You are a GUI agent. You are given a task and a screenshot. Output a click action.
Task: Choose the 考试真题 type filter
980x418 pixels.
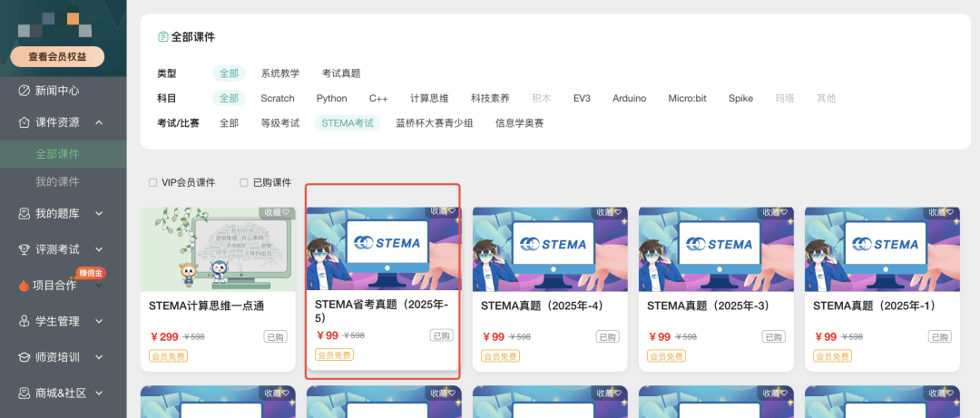(341, 73)
